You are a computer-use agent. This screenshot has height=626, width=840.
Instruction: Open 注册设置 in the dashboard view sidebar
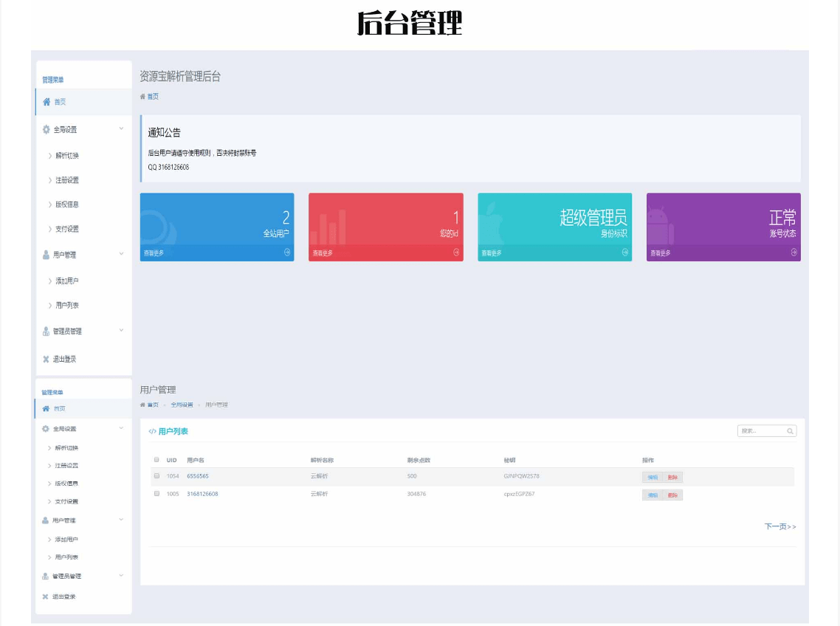click(67, 180)
